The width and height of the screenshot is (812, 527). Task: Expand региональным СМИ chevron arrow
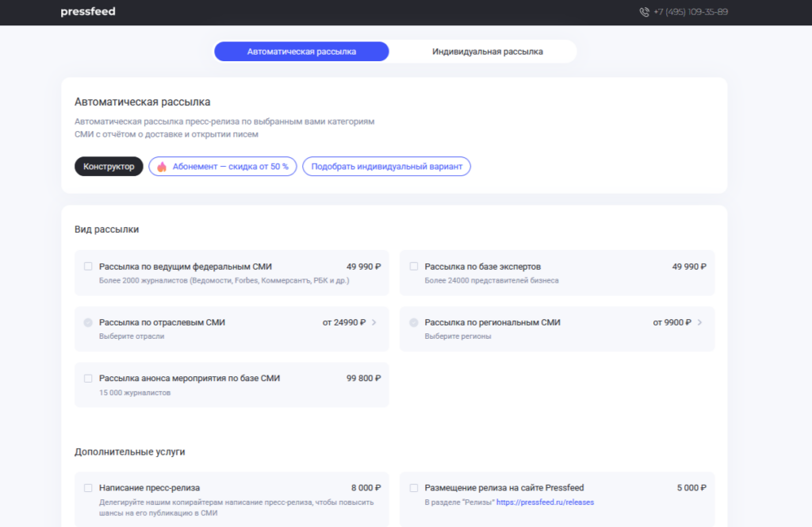click(x=699, y=323)
